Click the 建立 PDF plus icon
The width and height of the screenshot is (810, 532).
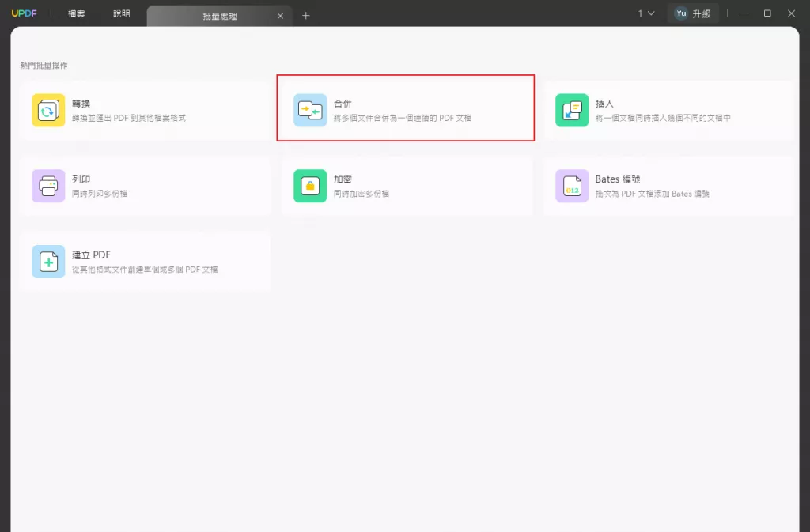(x=48, y=262)
